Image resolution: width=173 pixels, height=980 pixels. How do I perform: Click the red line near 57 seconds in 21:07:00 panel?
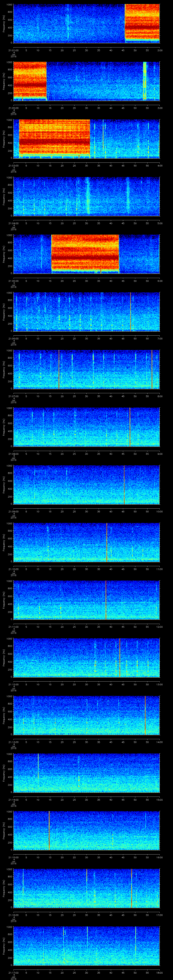(152, 369)
